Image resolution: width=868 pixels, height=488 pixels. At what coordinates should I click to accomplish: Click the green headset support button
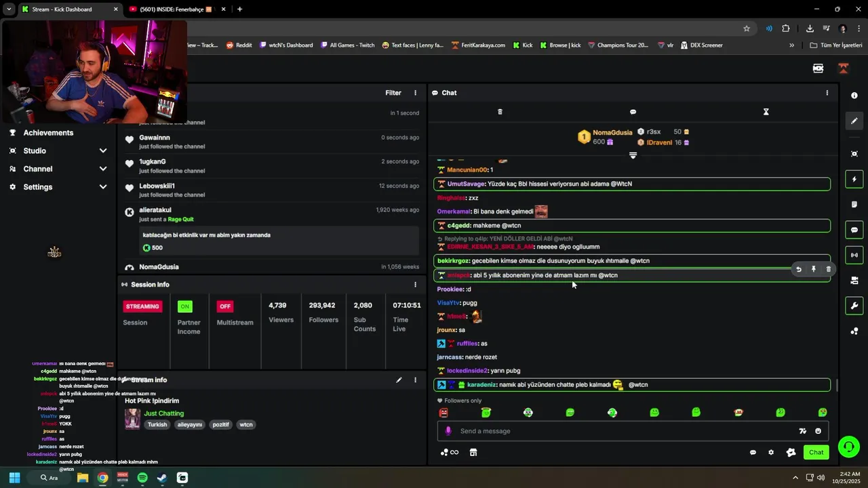(x=848, y=447)
